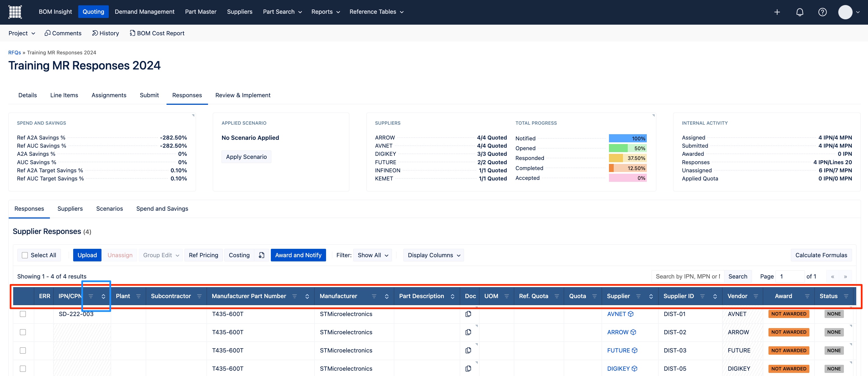Open the app grid launcher icon
The height and width of the screenshot is (376, 868).
click(x=15, y=12)
